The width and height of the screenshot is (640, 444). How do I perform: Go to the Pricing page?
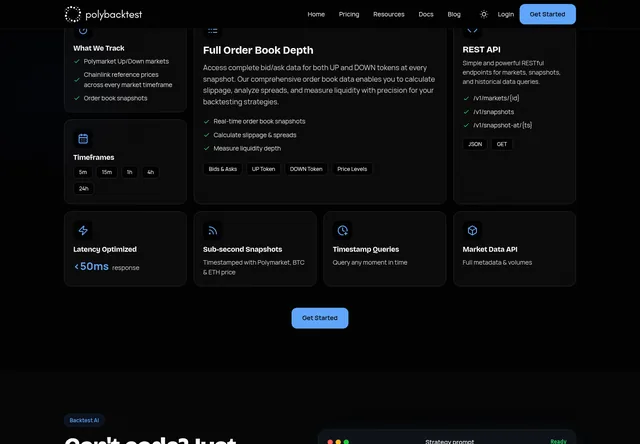click(349, 14)
